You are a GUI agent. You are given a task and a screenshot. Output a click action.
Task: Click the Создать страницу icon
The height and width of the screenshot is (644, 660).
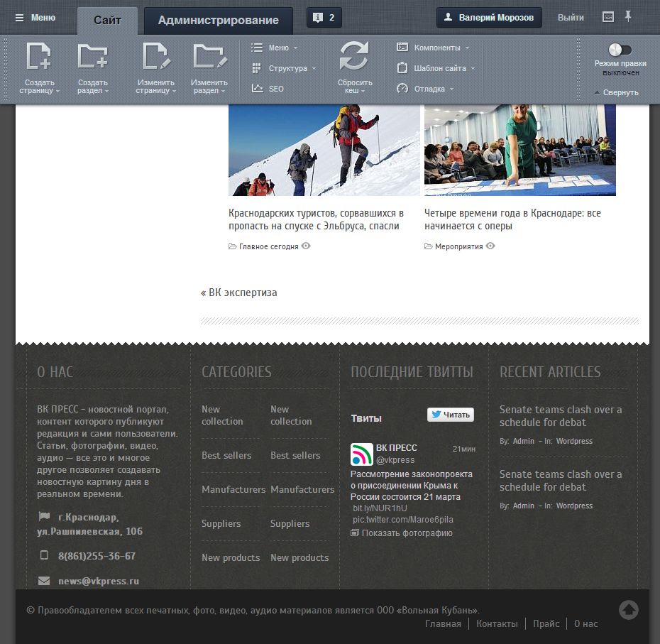pos(39,55)
